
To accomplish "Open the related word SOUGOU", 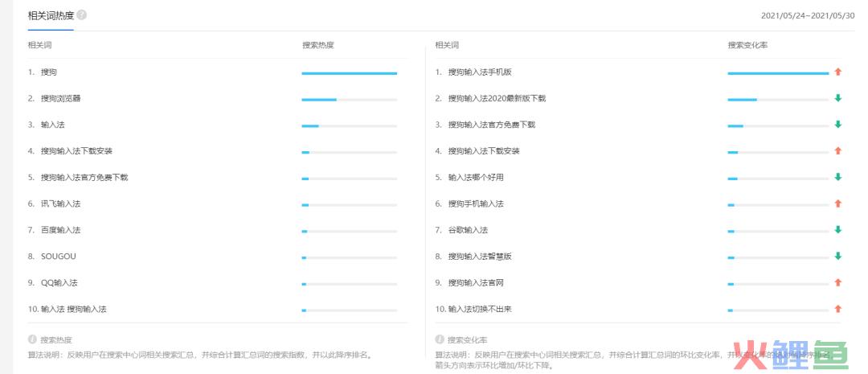I will [x=59, y=257].
